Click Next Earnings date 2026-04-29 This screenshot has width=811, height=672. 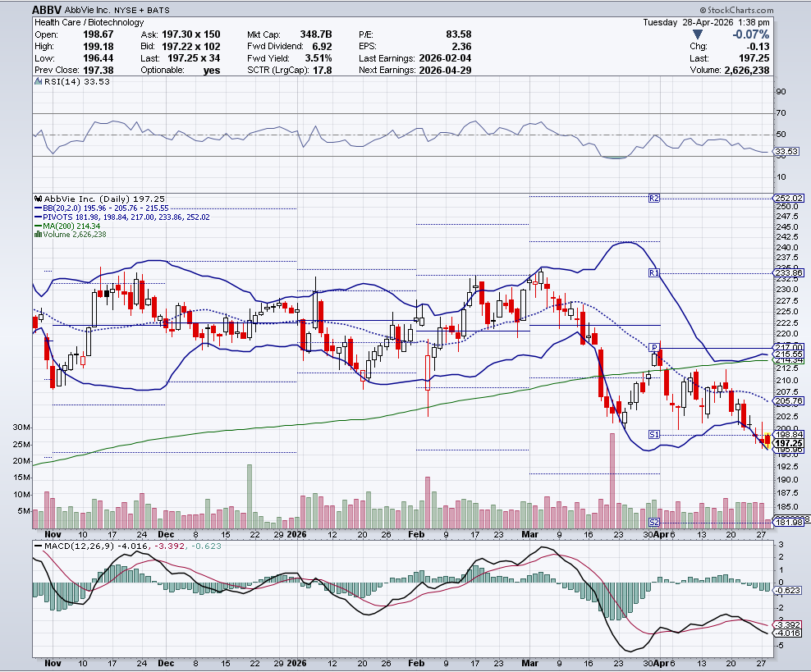pos(445,70)
